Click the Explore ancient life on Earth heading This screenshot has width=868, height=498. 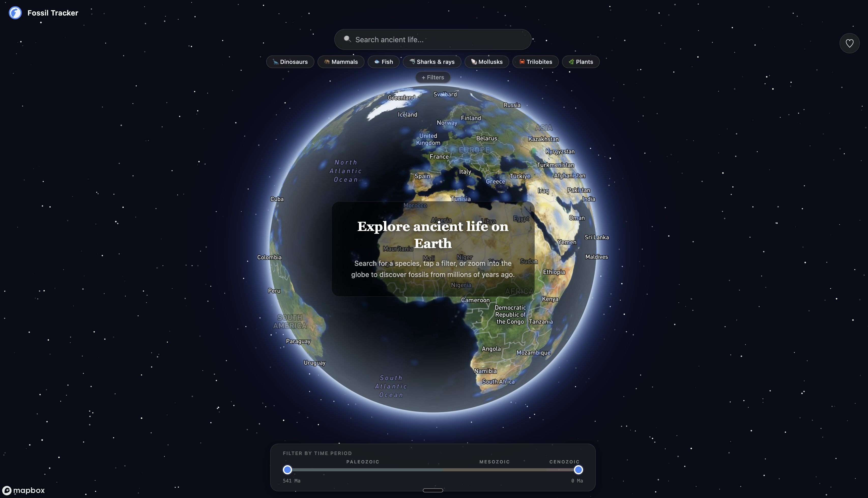433,235
